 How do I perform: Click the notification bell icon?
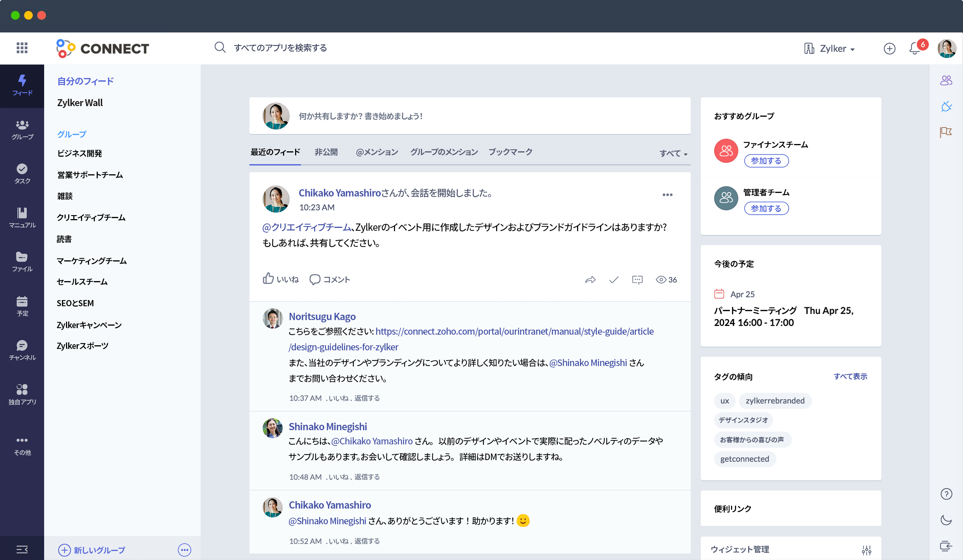pyautogui.click(x=915, y=48)
